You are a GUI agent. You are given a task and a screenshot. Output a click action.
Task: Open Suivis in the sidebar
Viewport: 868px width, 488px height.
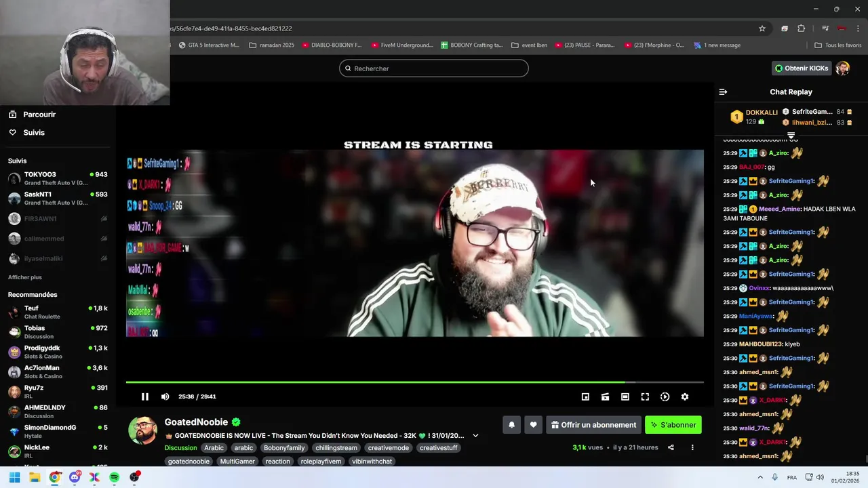click(34, 132)
